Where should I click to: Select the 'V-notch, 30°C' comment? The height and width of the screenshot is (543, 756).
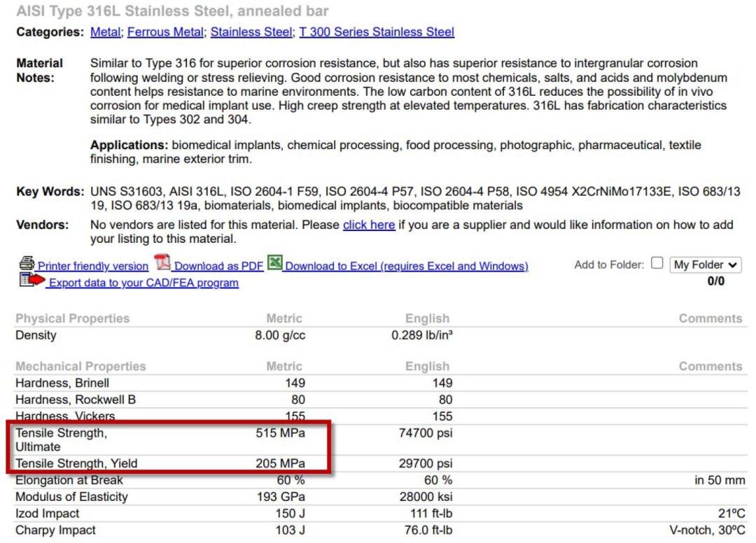coord(707,530)
